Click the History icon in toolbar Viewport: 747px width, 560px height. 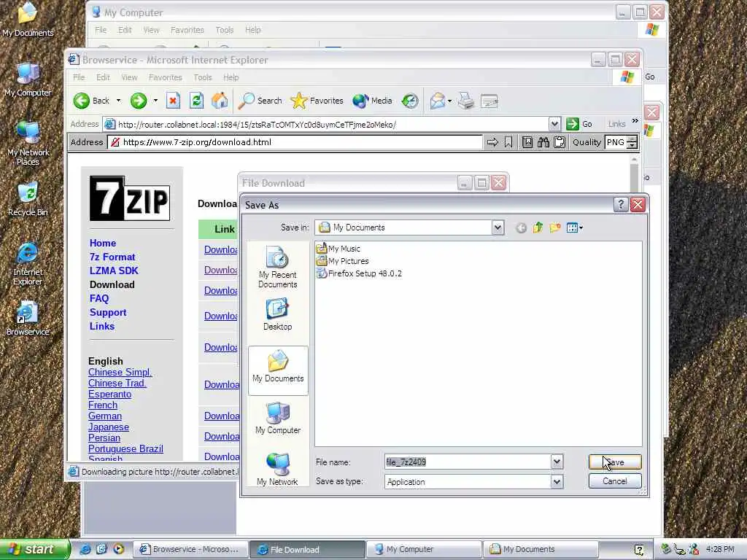point(410,101)
